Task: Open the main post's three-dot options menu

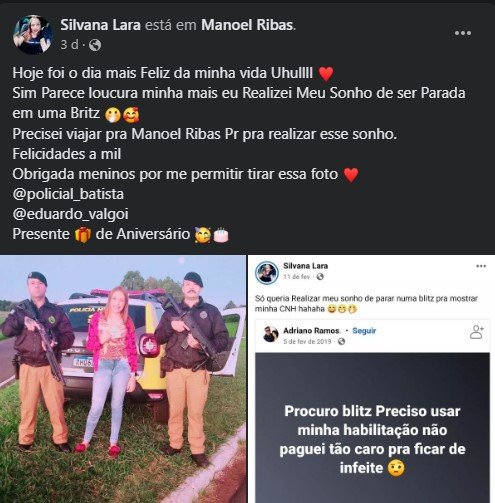Action: coord(463,33)
